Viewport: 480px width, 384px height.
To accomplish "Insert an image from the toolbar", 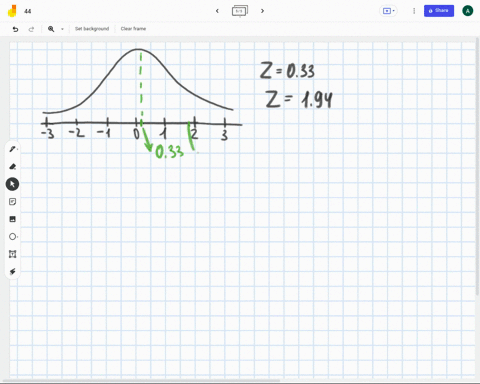I will (x=12, y=219).
